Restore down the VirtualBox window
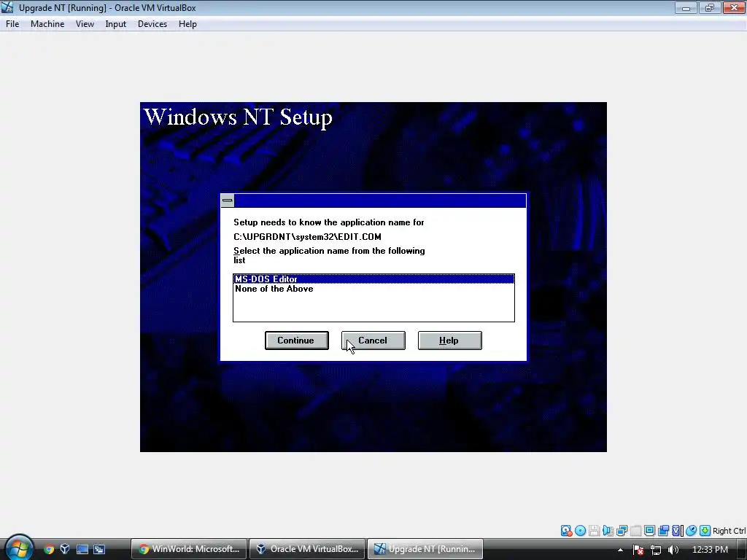 point(709,7)
